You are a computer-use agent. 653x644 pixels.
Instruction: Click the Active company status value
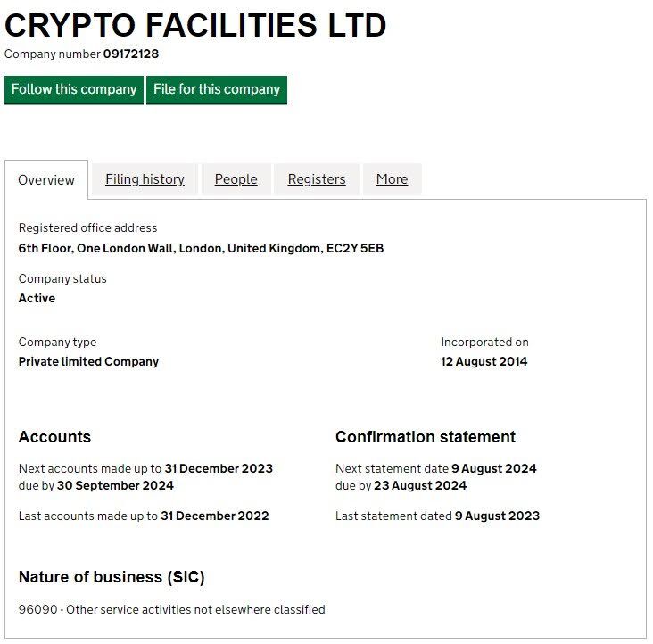[x=37, y=298]
